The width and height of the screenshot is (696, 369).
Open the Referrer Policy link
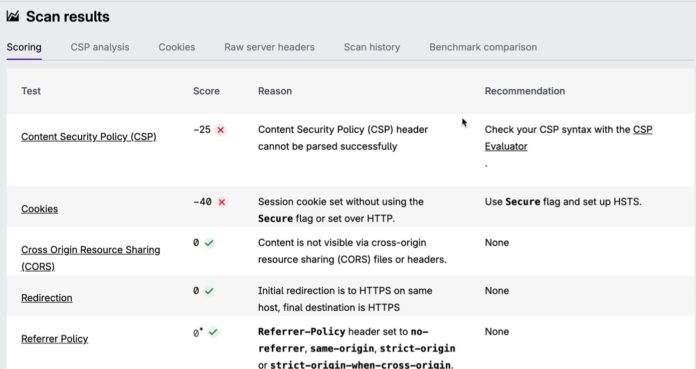[x=55, y=339]
